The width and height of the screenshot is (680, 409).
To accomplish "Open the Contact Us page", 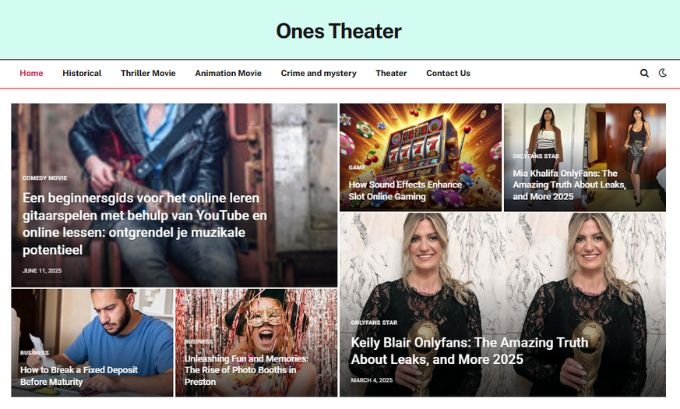I will tap(448, 73).
